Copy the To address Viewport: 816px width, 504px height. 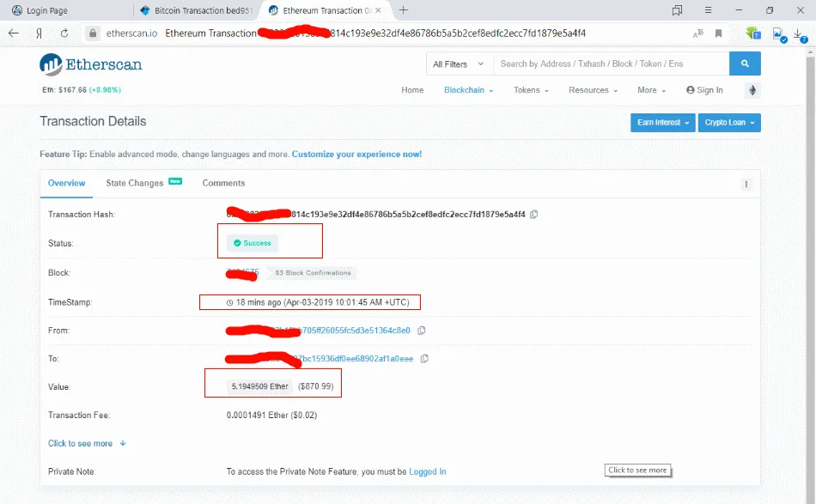click(424, 358)
